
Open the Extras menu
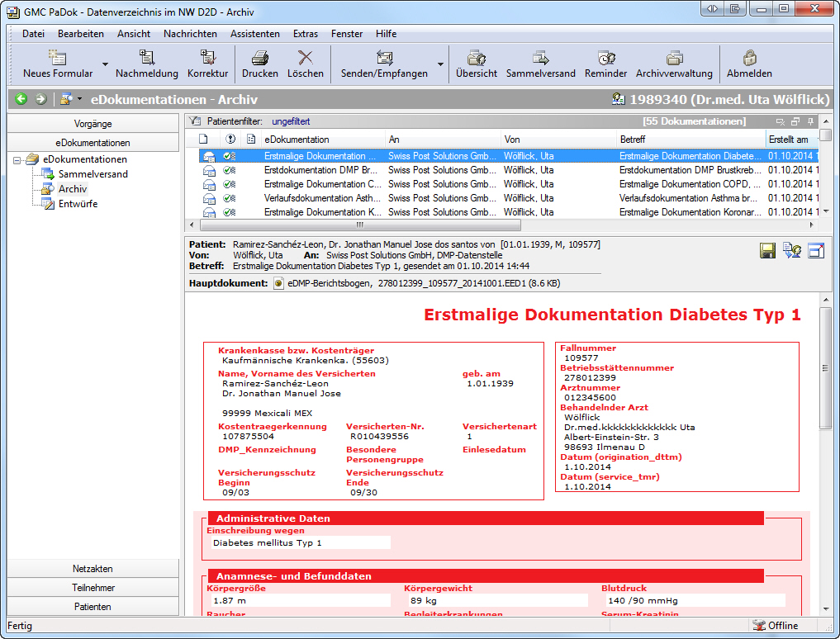click(x=306, y=34)
